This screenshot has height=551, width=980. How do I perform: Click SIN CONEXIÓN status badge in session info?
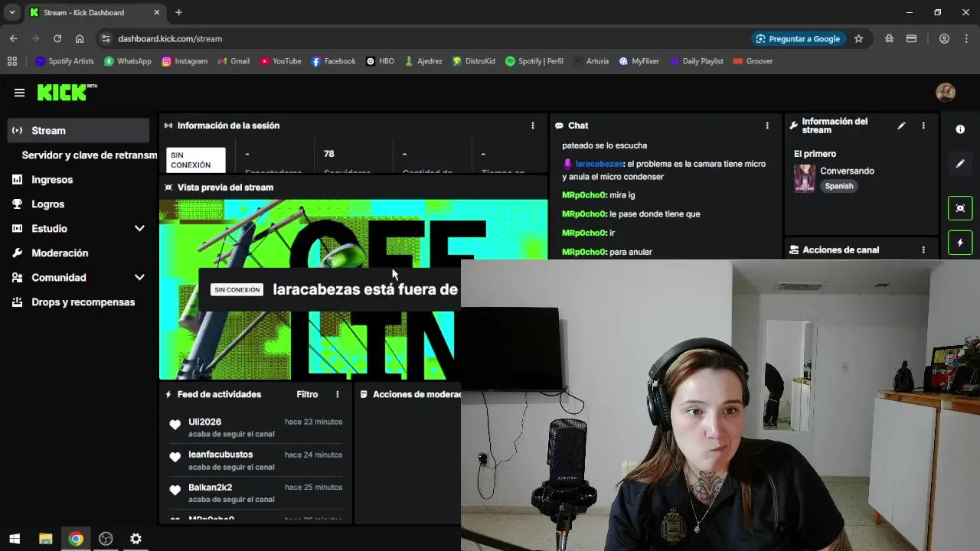coord(196,160)
